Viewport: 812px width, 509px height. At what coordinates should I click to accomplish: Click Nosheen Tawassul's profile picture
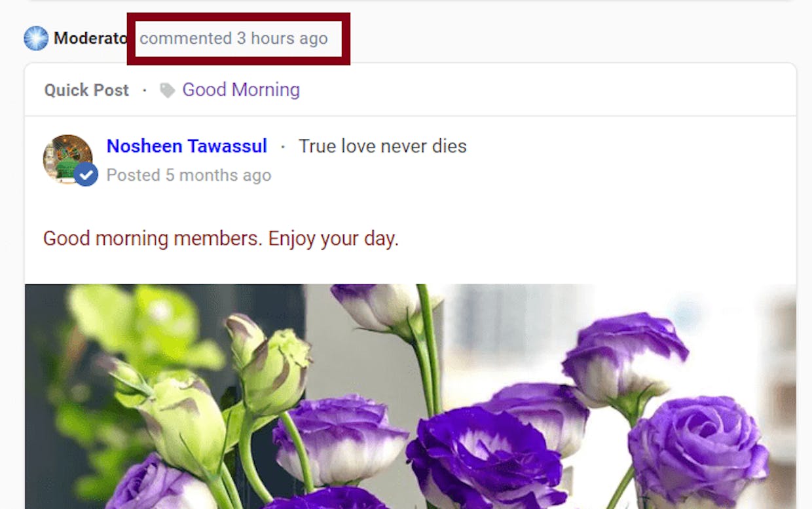point(67,158)
